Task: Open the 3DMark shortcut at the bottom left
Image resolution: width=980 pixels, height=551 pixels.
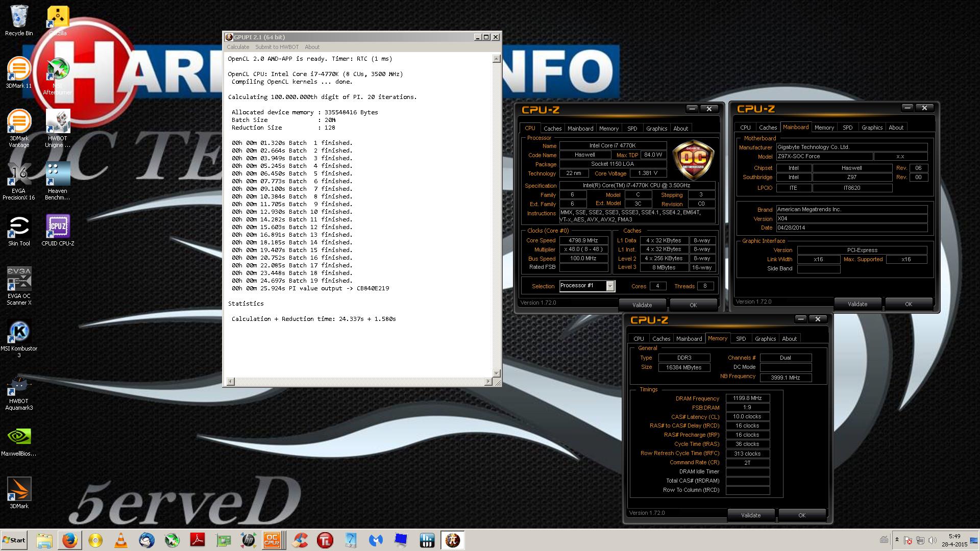Action: pos(19,493)
